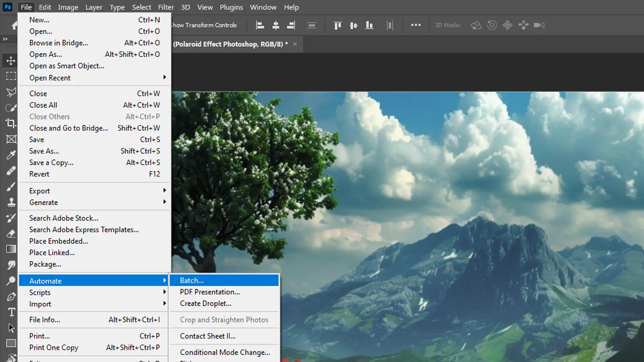Select the Eraser tool

(11, 234)
